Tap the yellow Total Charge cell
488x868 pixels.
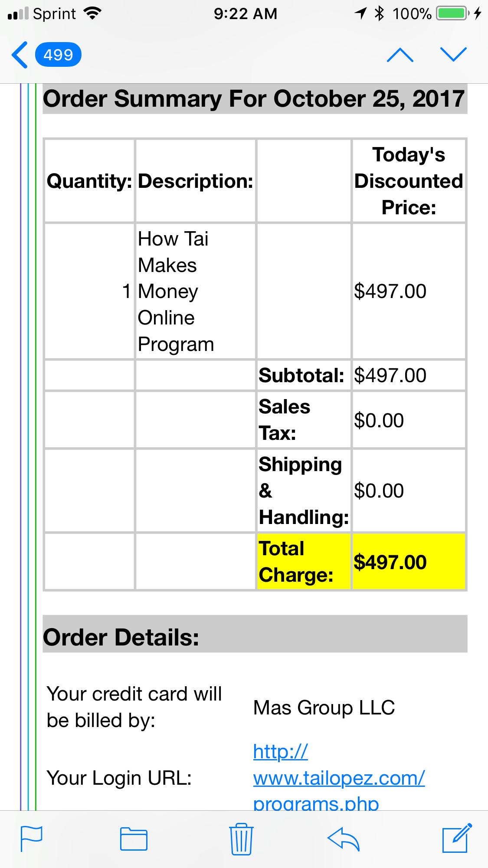click(x=304, y=561)
